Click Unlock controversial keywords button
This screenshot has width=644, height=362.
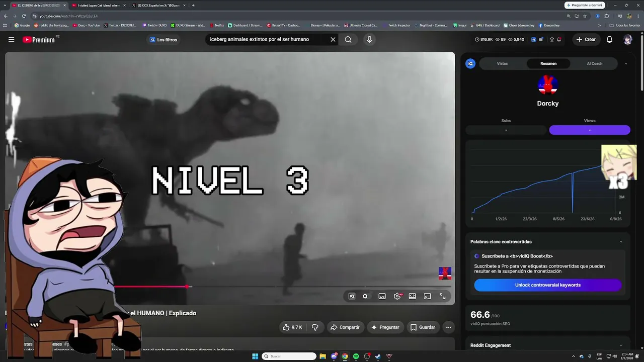548,285
